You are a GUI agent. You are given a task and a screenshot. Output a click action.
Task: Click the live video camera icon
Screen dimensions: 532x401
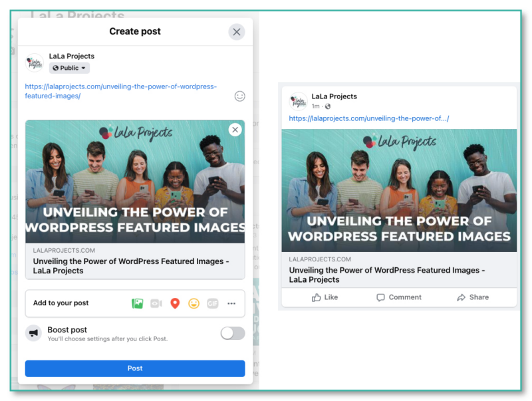point(156,303)
